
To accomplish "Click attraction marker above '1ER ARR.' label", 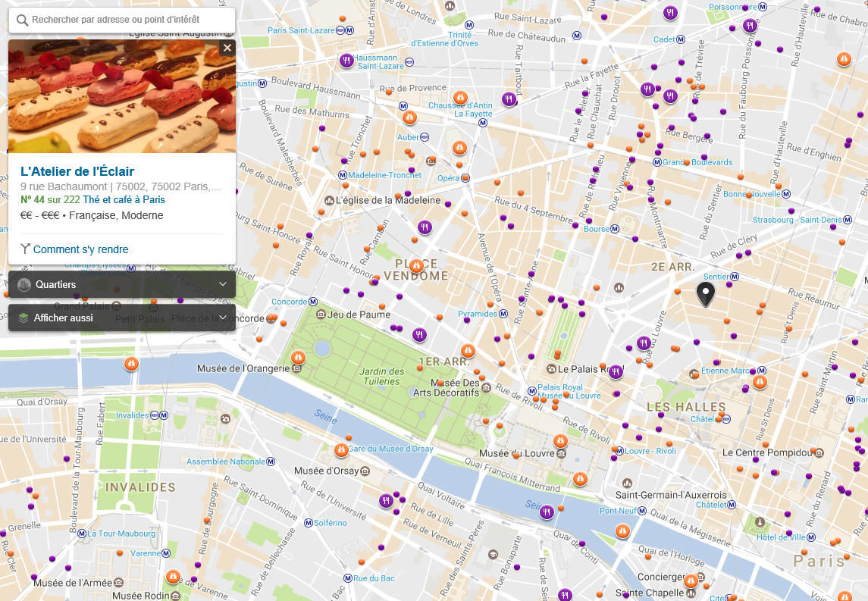I will (x=468, y=350).
